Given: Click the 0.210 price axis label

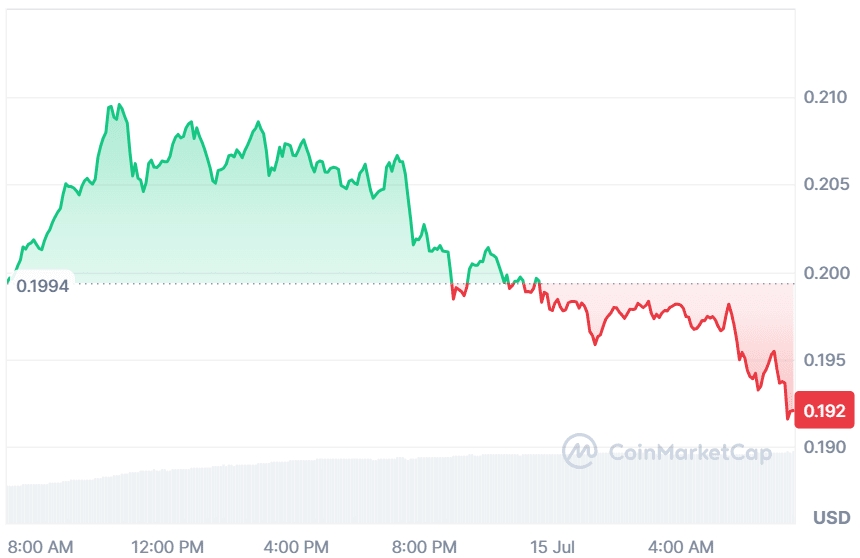Looking at the screenshot, I should pos(825,98).
